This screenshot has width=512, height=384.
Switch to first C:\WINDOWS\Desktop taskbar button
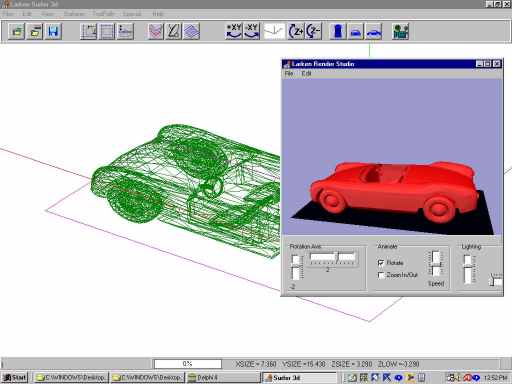pyautogui.click(x=71, y=377)
